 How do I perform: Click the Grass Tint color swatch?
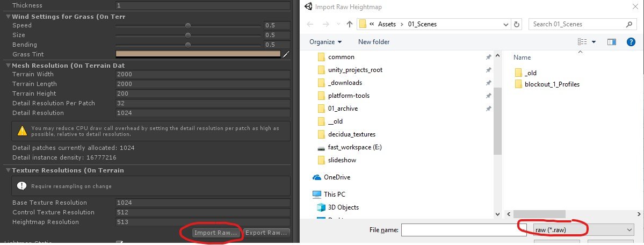[198, 54]
